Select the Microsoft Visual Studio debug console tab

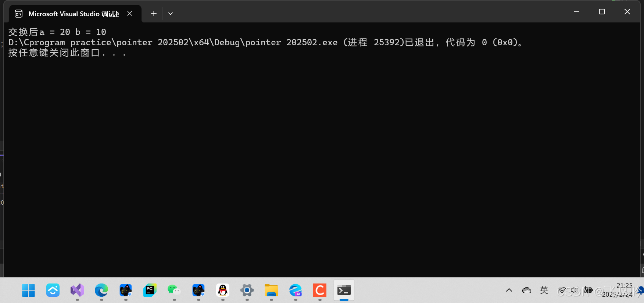click(x=75, y=14)
